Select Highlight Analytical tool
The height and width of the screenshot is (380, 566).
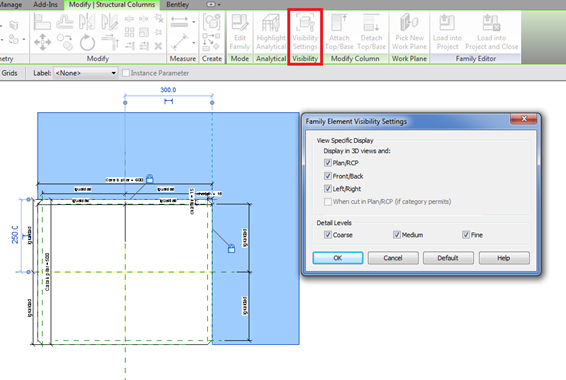[271, 32]
